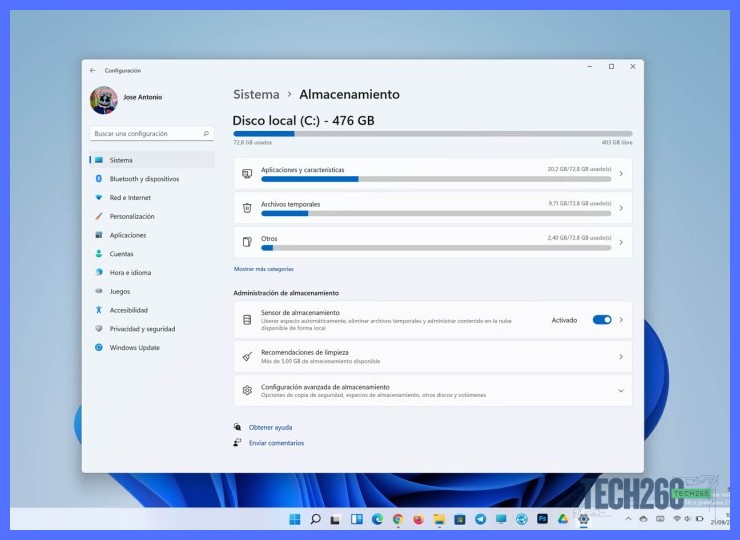
Task: Open Aplicaciones in the sidebar
Action: pos(151,235)
